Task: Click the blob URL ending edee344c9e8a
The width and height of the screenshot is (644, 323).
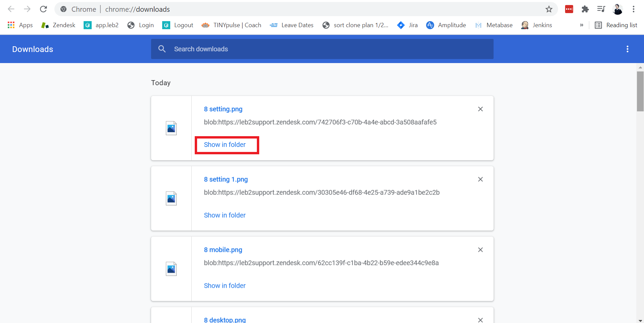Action: (321, 263)
